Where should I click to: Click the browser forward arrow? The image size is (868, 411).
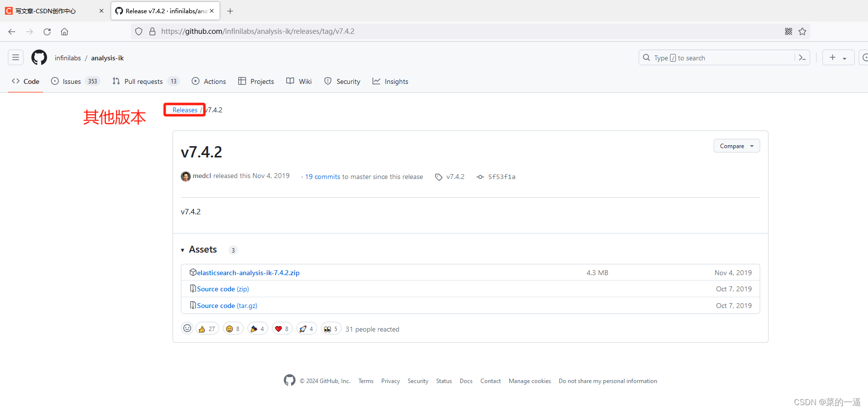29,31
